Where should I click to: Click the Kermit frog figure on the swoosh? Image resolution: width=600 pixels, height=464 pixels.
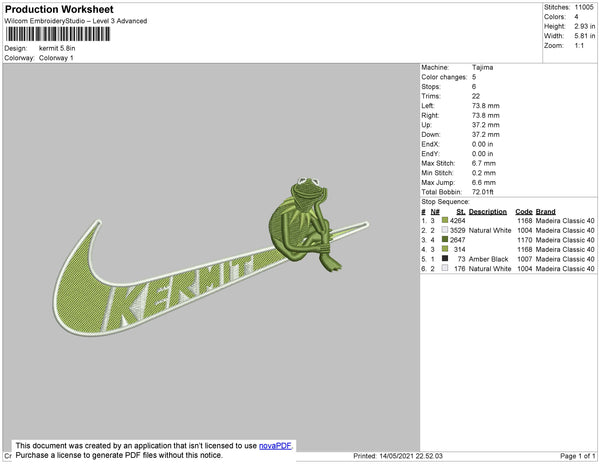point(304,224)
